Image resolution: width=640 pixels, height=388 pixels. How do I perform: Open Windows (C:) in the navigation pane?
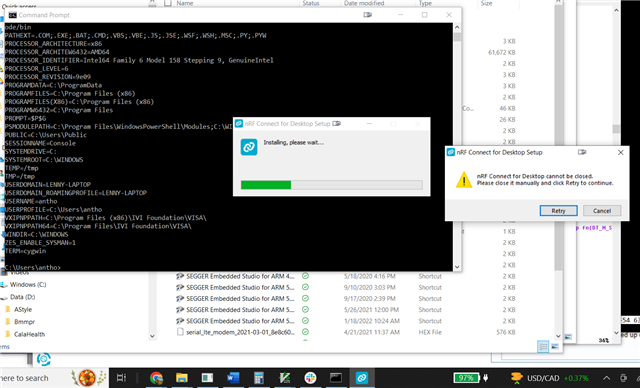pyautogui.click(x=28, y=284)
